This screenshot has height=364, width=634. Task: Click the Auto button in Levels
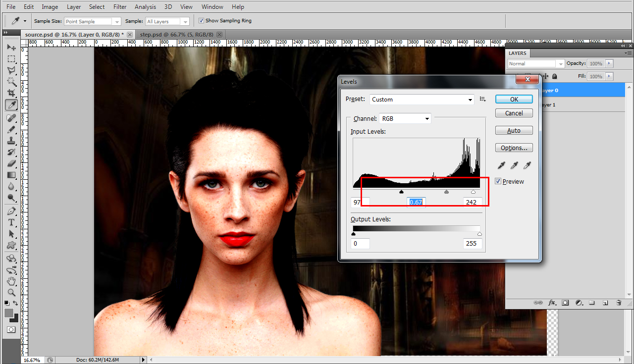(514, 130)
